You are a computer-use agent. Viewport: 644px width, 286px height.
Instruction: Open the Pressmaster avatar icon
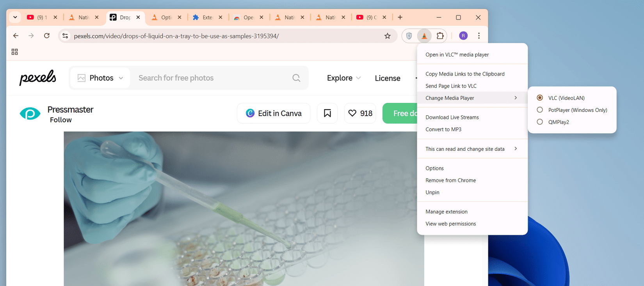coord(30,114)
